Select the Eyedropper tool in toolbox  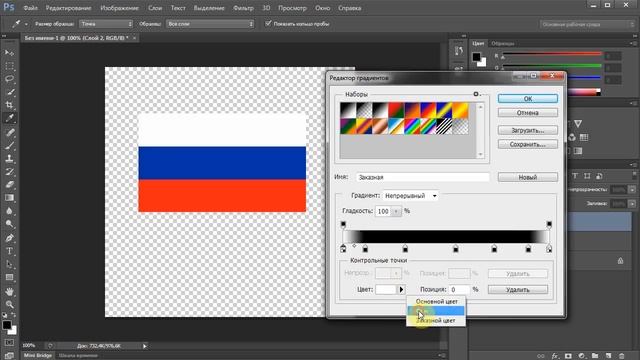9,118
